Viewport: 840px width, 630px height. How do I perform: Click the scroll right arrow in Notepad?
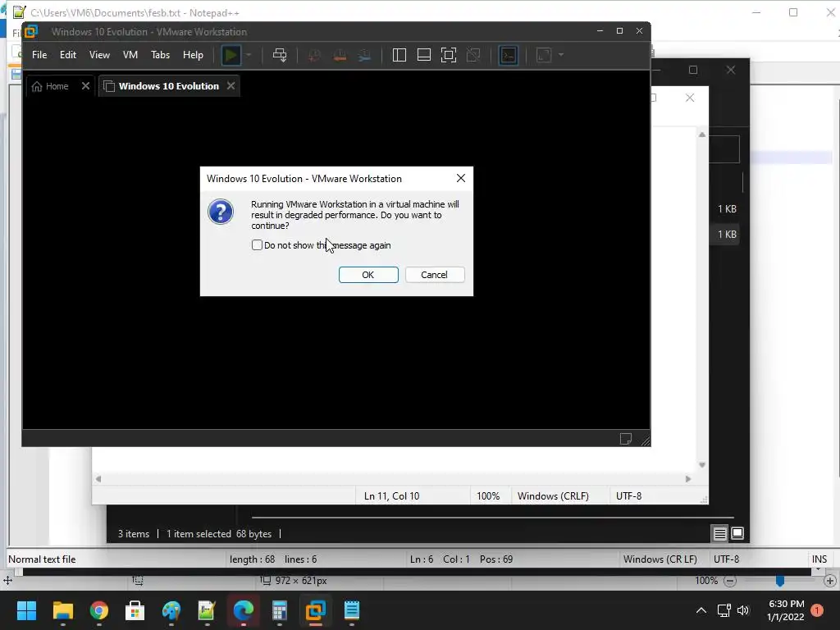[x=688, y=479]
